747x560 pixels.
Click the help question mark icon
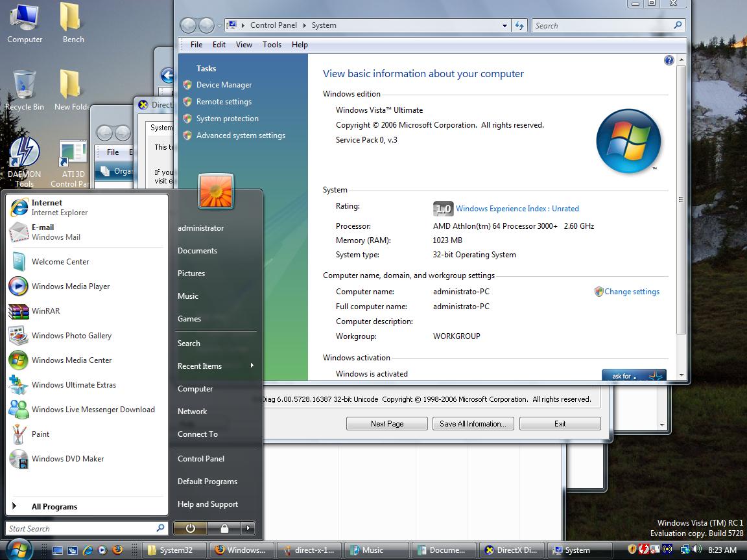pyautogui.click(x=669, y=60)
